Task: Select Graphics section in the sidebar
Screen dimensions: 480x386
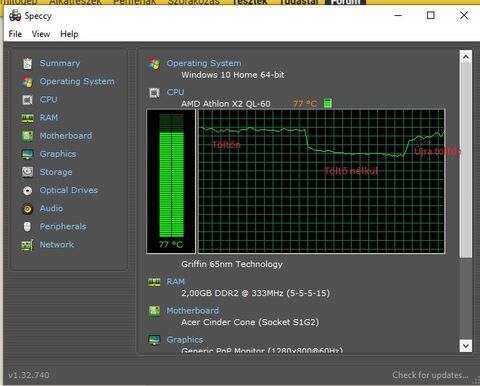Action: pyautogui.click(x=58, y=154)
